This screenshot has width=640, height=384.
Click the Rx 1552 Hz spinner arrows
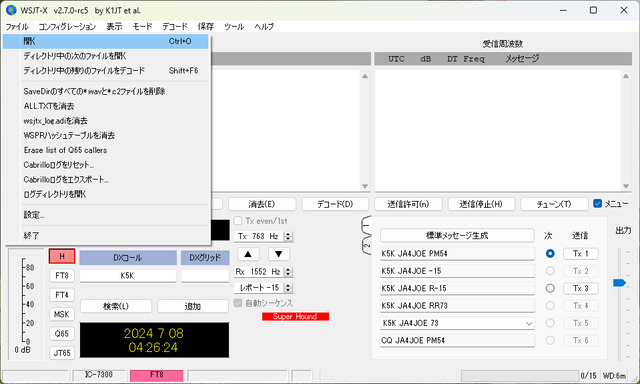click(288, 271)
